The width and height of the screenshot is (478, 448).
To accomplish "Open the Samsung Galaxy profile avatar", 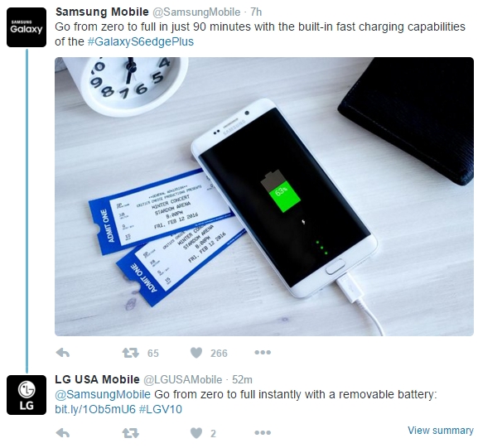I will pyautogui.click(x=27, y=27).
